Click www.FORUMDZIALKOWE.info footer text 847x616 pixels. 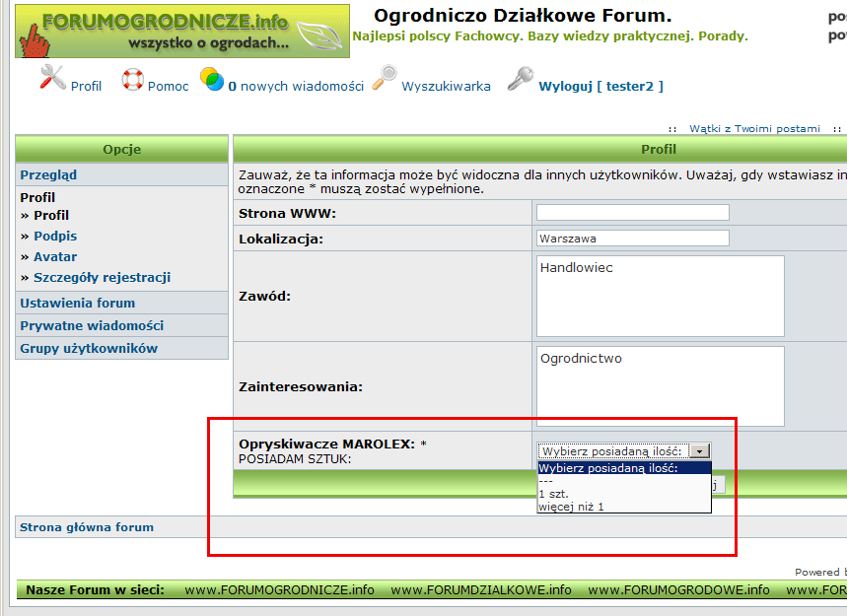(481, 590)
